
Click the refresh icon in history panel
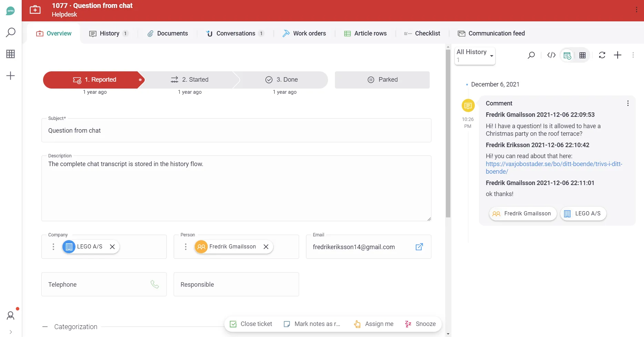(602, 55)
